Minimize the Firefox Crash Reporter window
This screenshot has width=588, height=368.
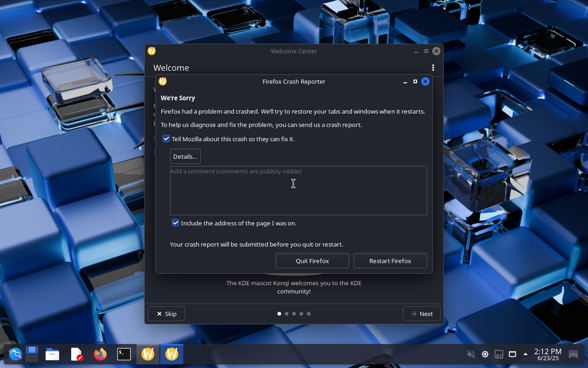(405, 82)
